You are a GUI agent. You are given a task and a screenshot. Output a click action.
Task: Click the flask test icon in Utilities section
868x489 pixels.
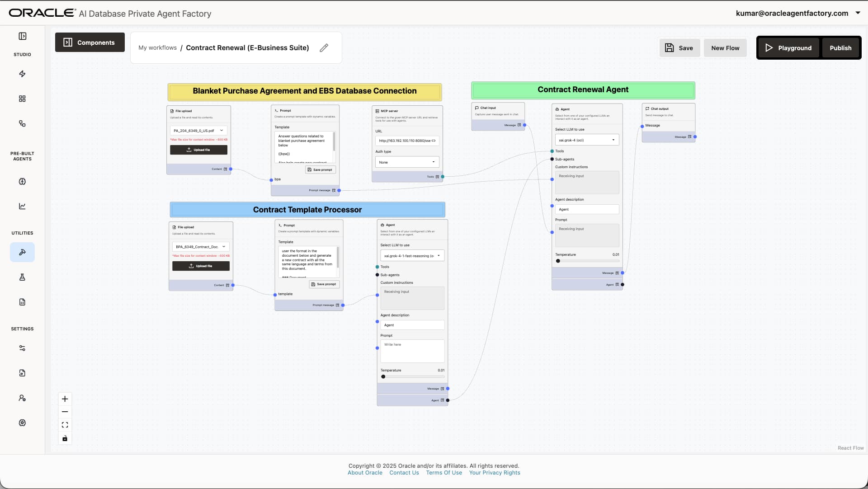pos(22,277)
